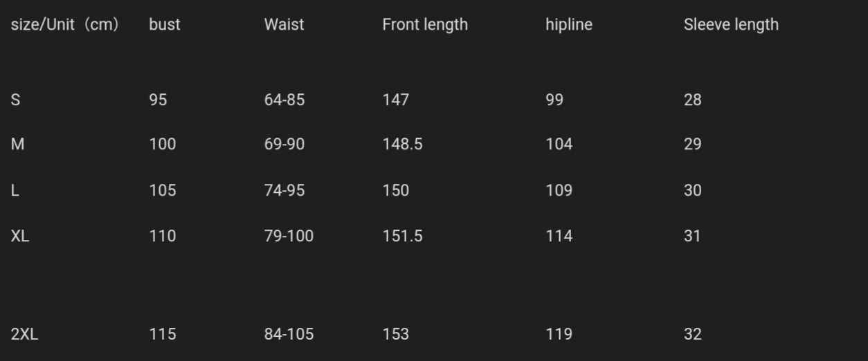The height and width of the screenshot is (361, 868).
Task: Select hipline value 109 for size L
Action: coord(559,190)
